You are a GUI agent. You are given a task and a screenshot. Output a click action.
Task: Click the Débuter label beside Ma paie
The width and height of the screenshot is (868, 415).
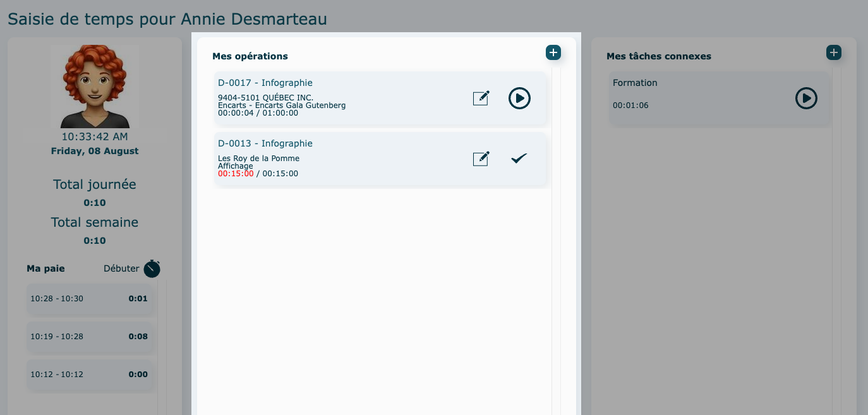121,268
